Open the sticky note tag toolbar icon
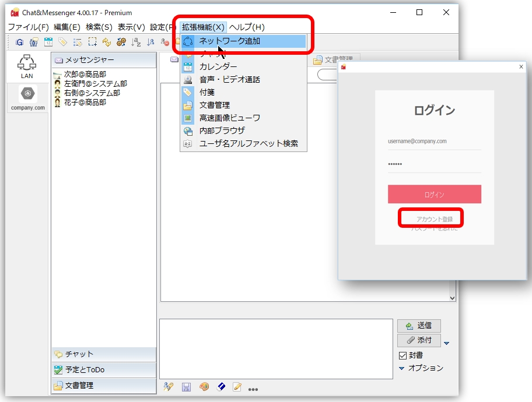The width and height of the screenshot is (532, 402). click(x=63, y=42)
